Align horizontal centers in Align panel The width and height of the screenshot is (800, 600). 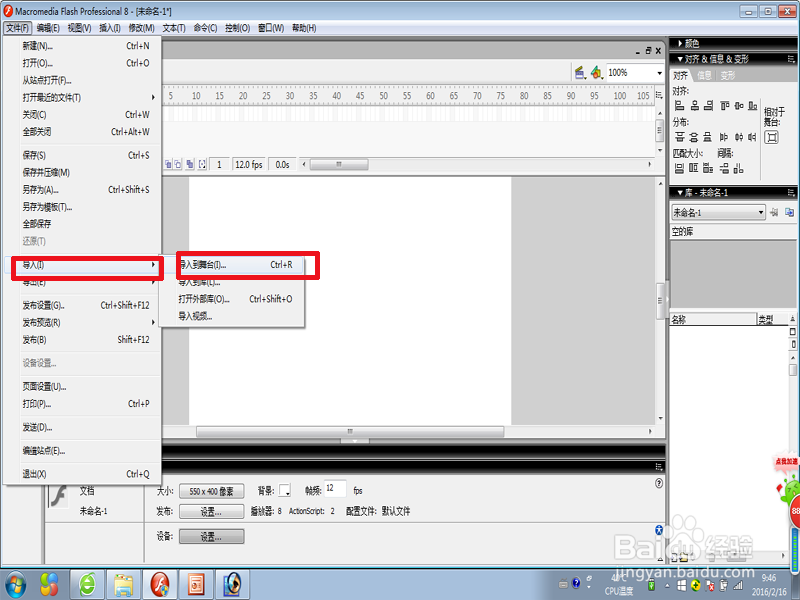(694, 106)
